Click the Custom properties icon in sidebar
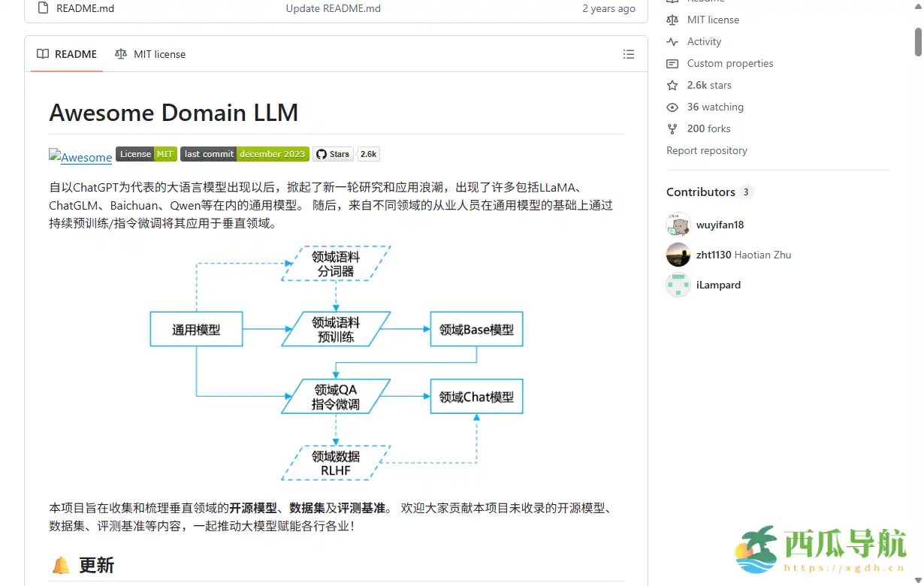924x586 pixels. [672, 63]
